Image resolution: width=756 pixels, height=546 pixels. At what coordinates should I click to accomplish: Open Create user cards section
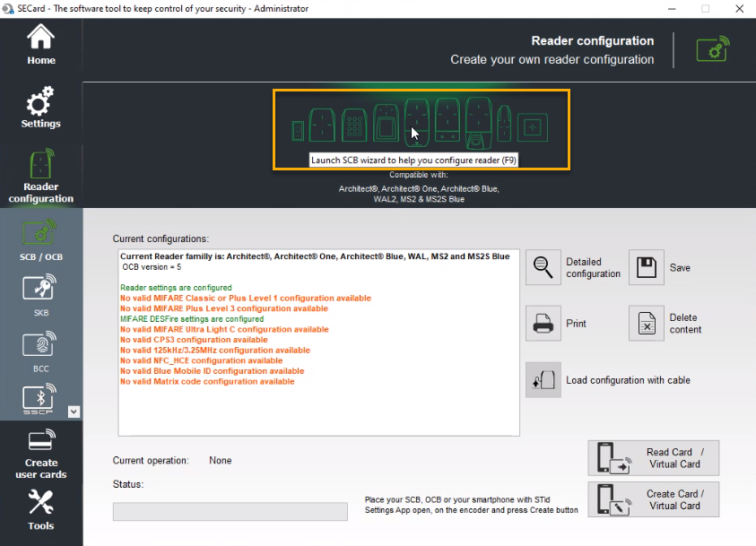click(x=40, y=455)
